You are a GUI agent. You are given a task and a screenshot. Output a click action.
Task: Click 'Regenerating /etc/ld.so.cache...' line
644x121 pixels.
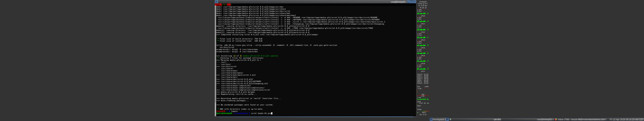(236, 94)
